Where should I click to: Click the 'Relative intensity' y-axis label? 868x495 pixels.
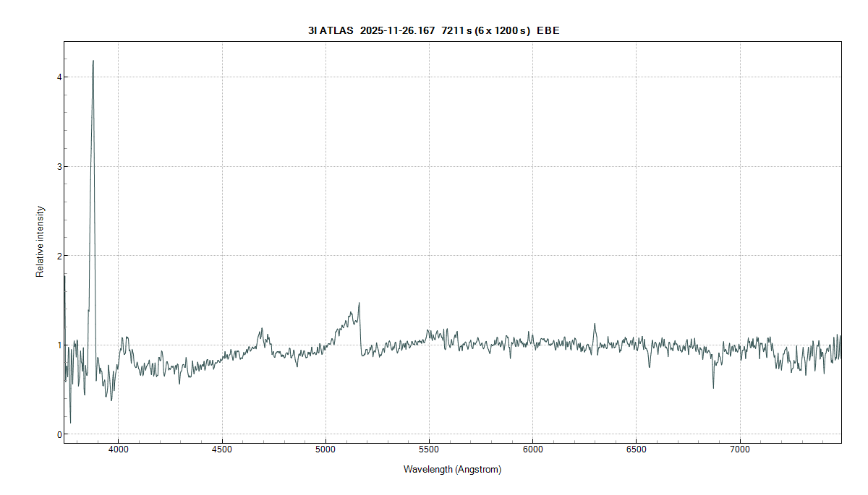tap(41, 242)
